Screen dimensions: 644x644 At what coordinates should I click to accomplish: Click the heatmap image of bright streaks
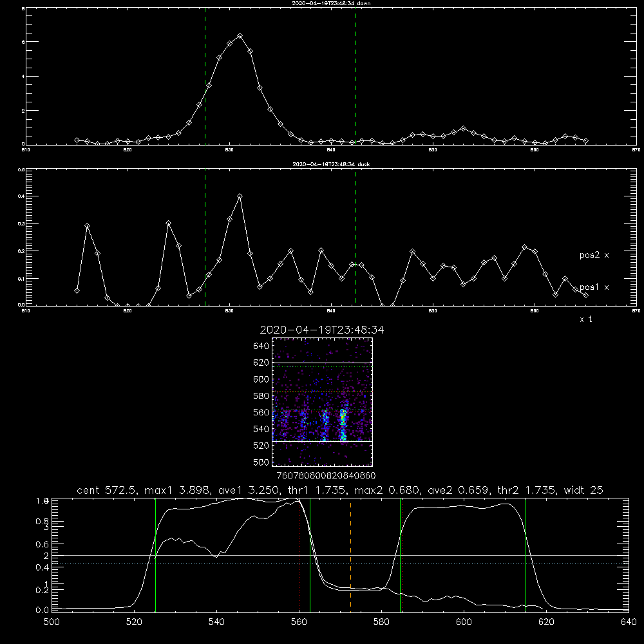(x=323, y=402)
